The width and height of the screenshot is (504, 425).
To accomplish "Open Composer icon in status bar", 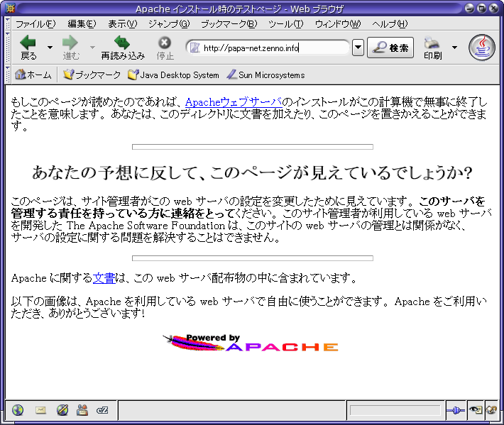I will click(62, 410).
